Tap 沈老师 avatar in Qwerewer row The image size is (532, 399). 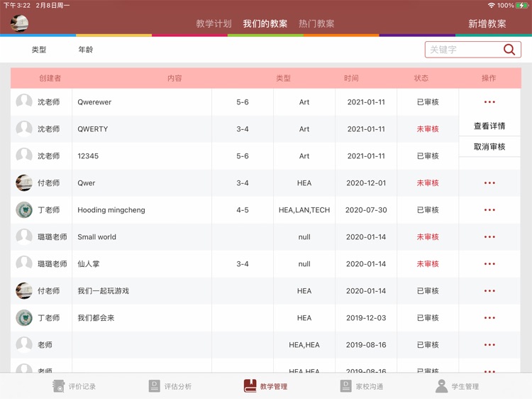[x=24, y=102]
